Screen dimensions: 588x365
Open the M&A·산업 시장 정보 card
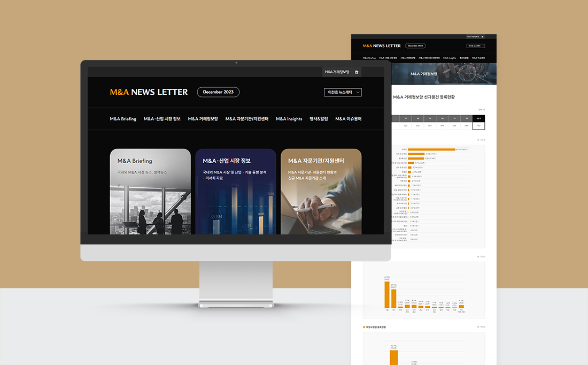coord(236,192)
